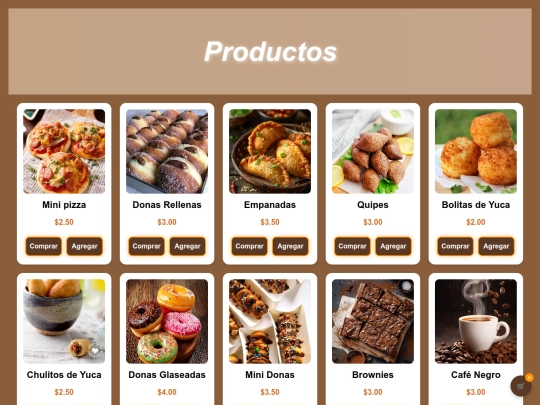Click the Quipes product image

point(373,152)
